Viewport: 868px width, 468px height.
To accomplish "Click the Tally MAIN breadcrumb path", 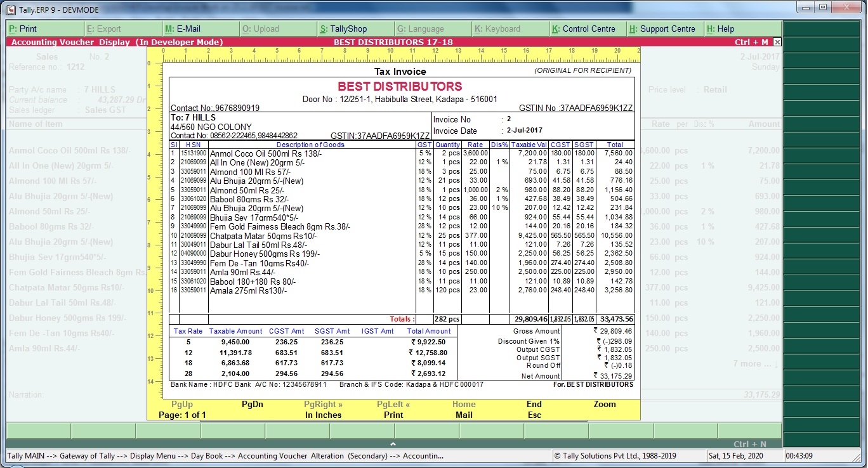I will pos(225,456).
